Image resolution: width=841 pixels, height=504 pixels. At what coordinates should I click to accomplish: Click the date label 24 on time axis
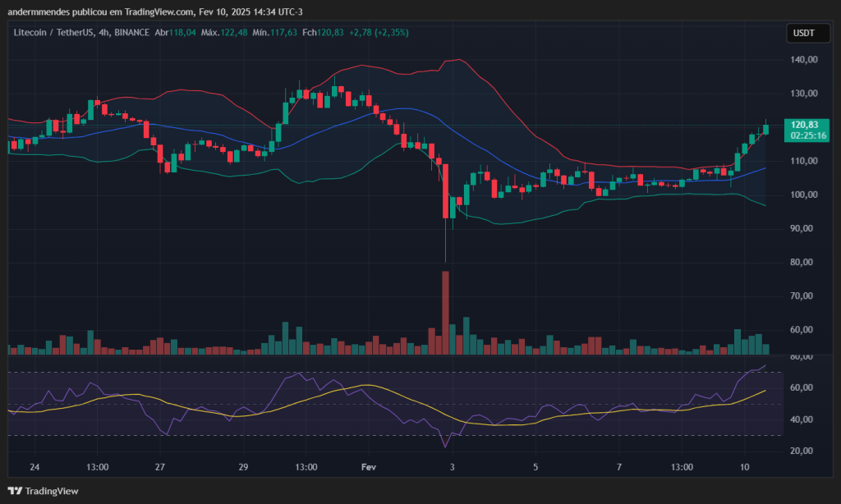coord(34,467)
